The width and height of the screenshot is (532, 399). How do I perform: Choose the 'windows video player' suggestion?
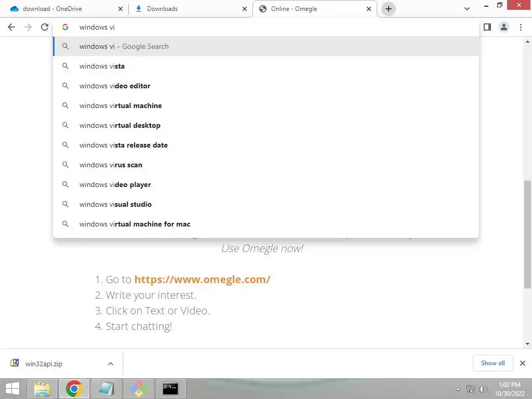click(266, 184)
